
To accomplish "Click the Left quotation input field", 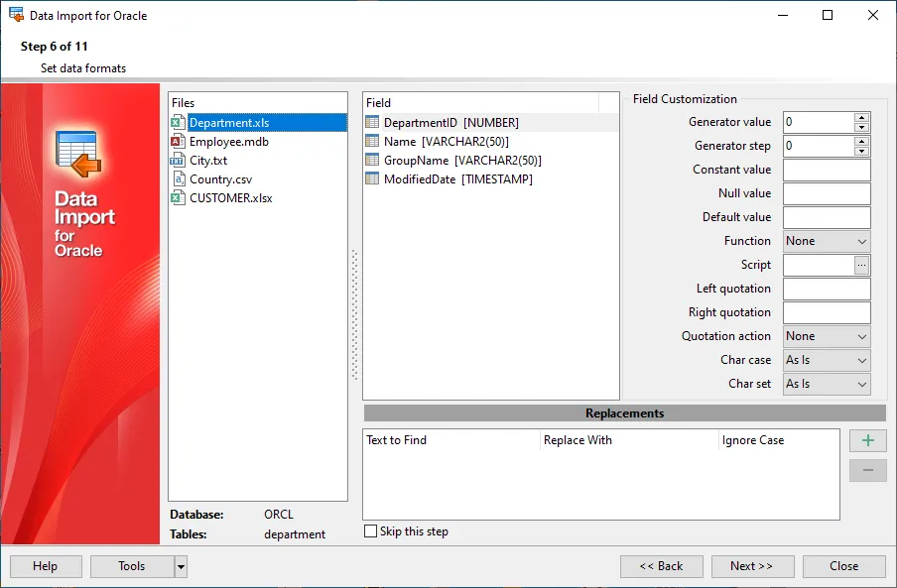I will pos(827,289).
